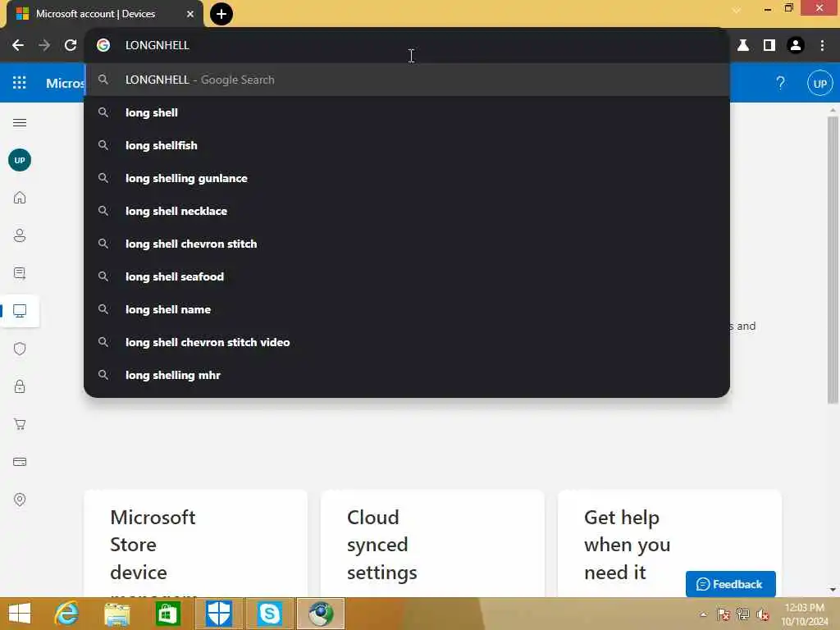
Task: Open the Microsoft app launcher grid
Action: pyautogui.click(x=20, y=83)
